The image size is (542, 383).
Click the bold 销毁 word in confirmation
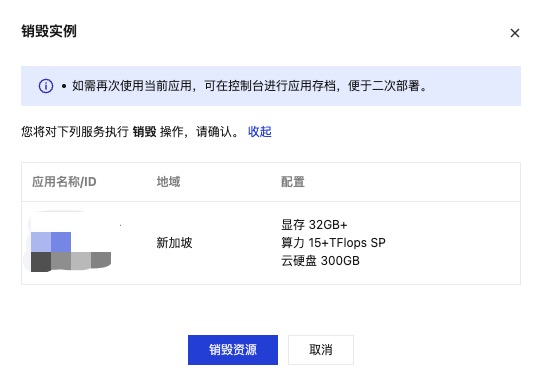coord(144,132)
